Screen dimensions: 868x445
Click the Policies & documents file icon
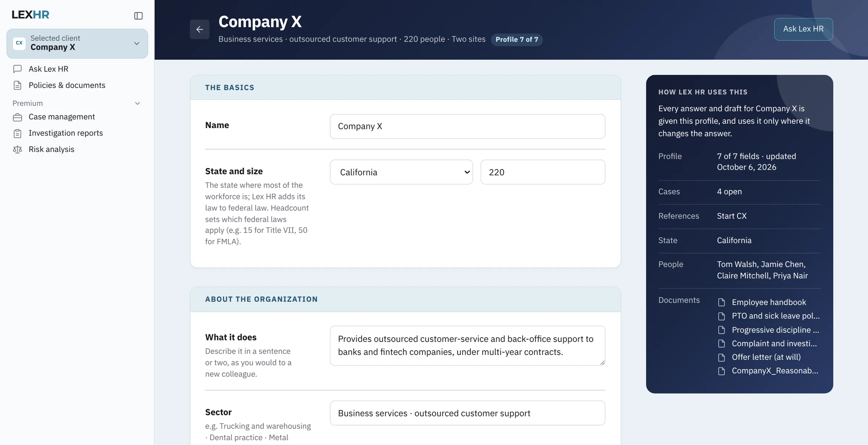coord(17,85)
